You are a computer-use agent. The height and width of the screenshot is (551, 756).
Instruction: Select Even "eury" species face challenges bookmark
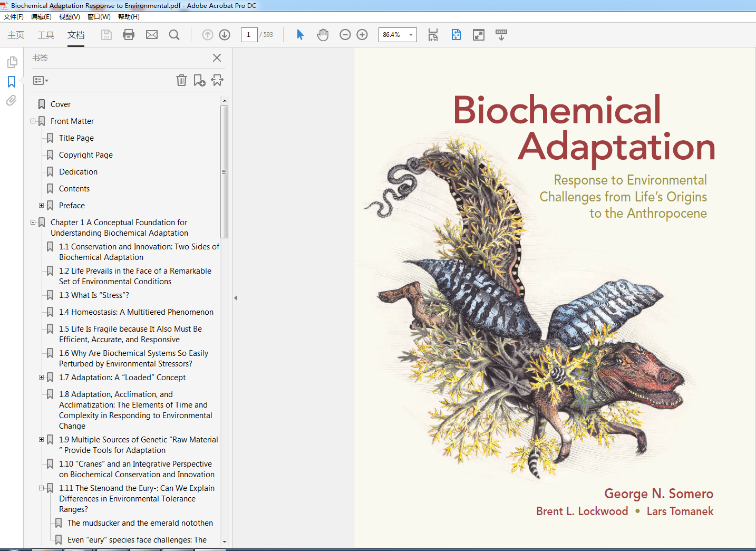pyautogui.click(x=137, y=540)
